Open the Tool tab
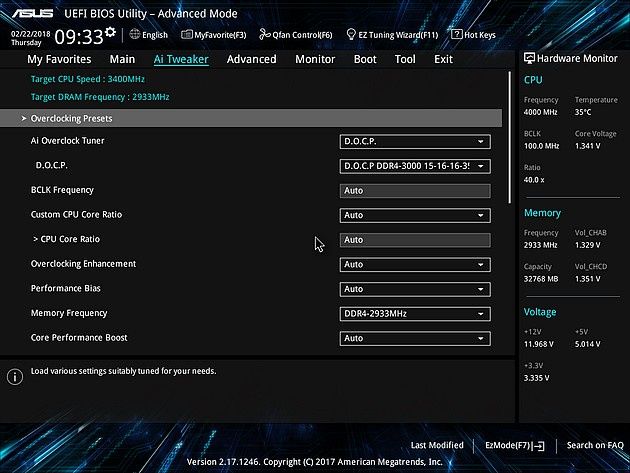The image size is (630, 473). pyautogui.click(x=405, y=59)
